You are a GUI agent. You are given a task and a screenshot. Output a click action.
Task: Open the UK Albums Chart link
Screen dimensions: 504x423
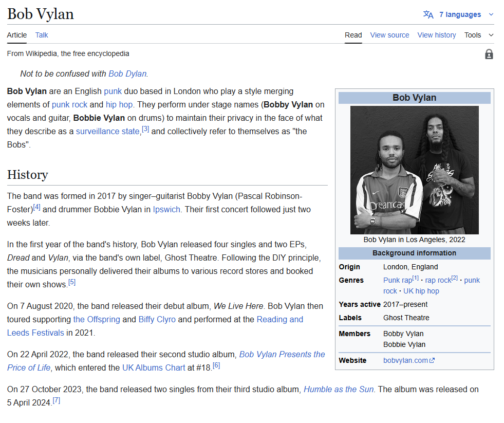click(x=154, y=367)
